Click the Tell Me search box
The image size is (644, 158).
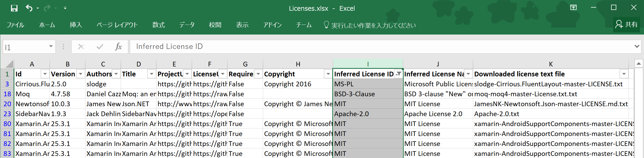click(x=373, y=25)
